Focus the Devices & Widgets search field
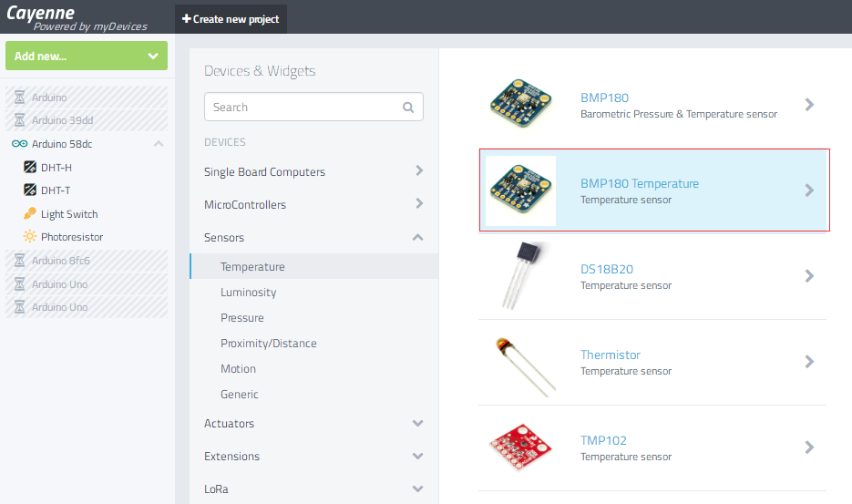 pyautogui.click(x=313, y=108)
